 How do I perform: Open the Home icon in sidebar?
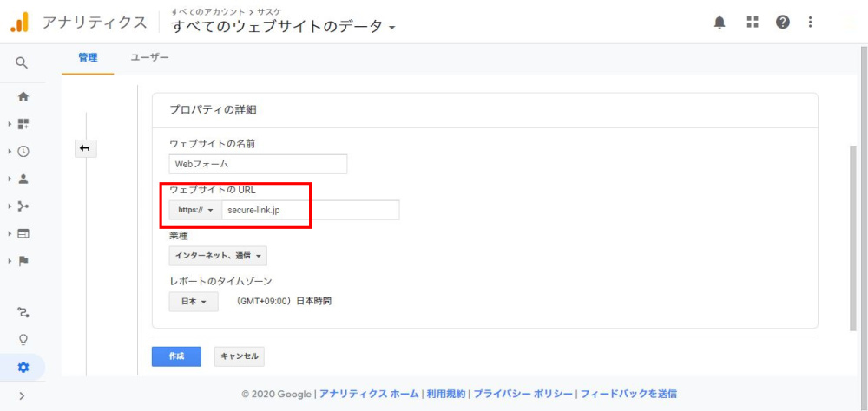pos(23,96)
